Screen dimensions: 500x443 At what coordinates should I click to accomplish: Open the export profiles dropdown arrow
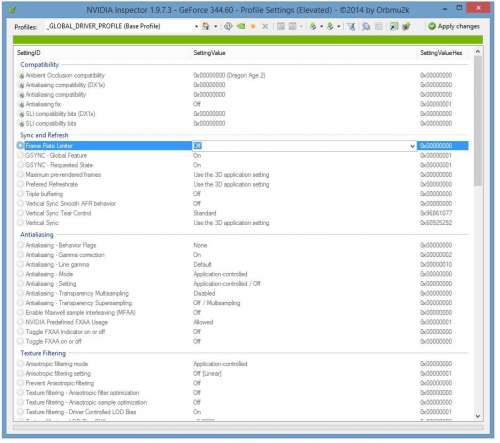pos(322,26)
